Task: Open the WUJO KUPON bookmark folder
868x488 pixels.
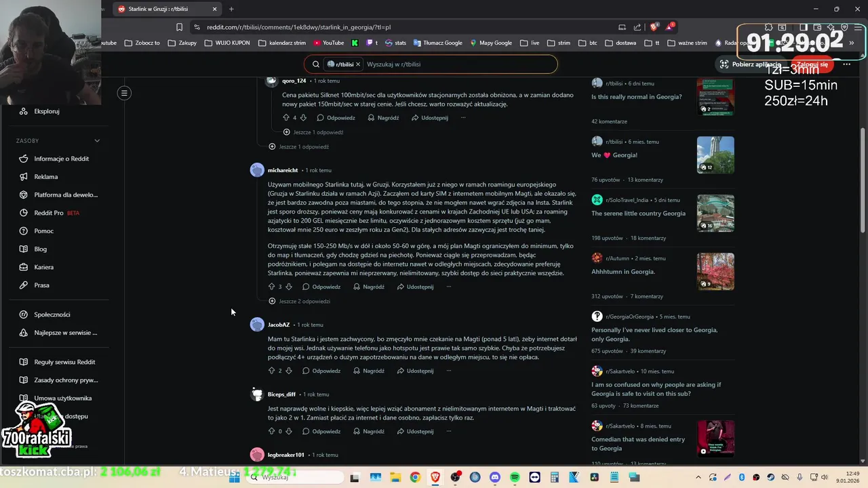Action: point(229,43)
